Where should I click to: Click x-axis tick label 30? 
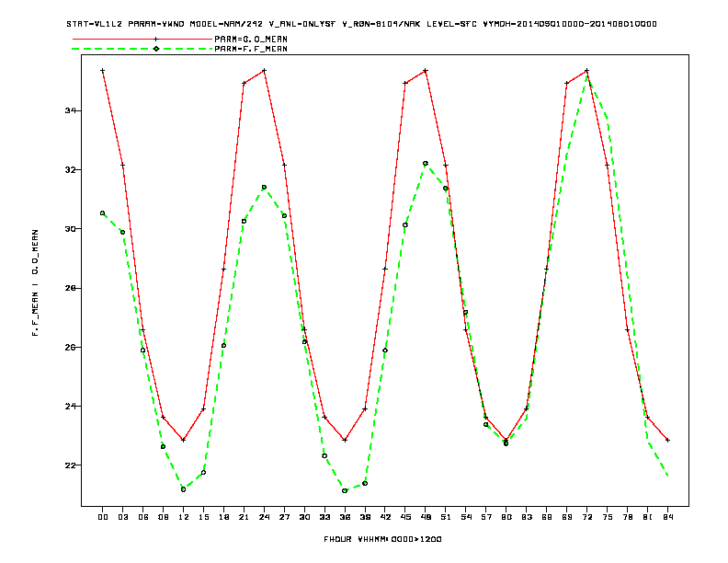pos(304,517)
